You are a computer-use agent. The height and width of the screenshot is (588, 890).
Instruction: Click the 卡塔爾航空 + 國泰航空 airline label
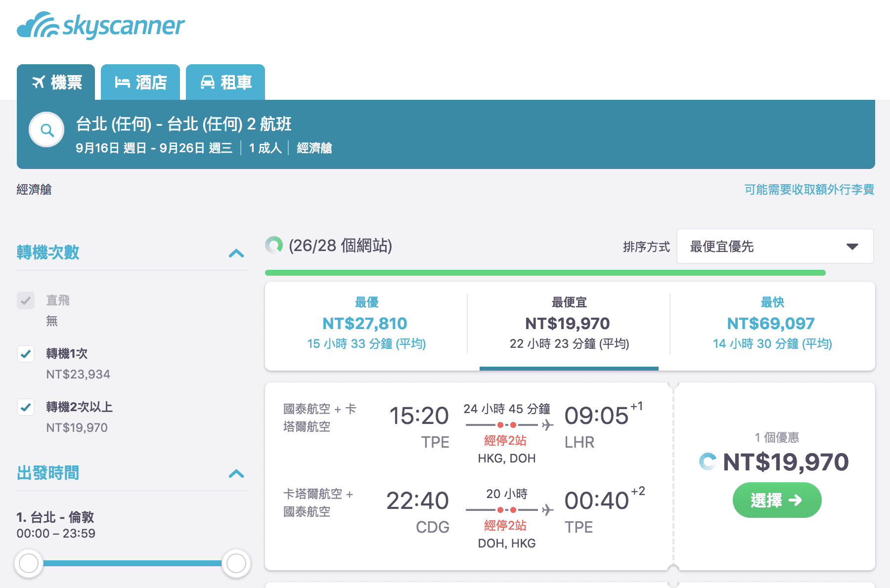318,503
